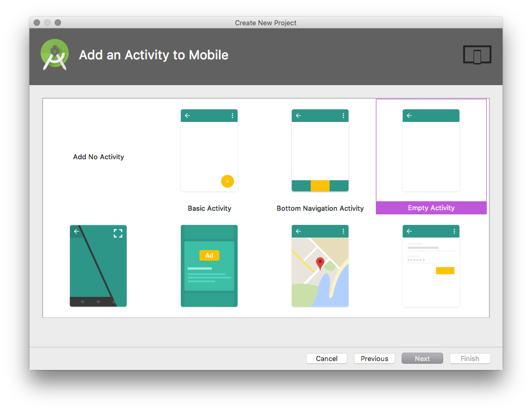Viewport: 532px width, 412px height.
Task: Re-select the highlighted Empty Activity template
Action: (x=431, y=150)
